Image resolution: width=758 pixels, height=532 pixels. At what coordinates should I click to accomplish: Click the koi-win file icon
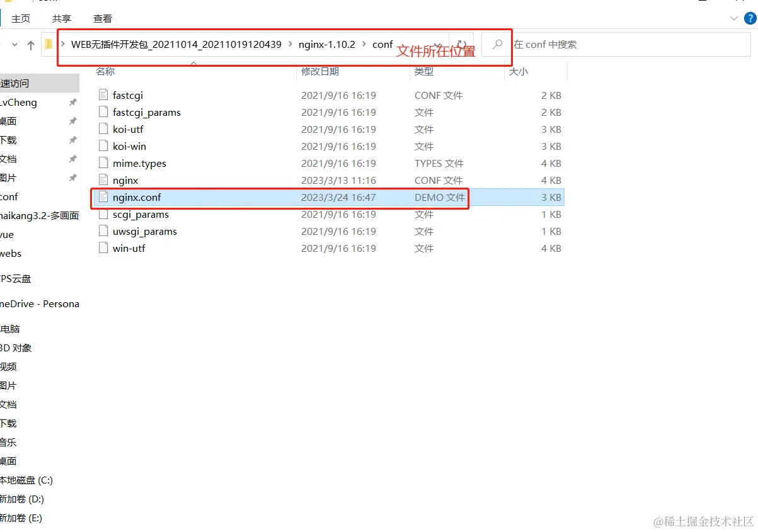coord(104,146)
